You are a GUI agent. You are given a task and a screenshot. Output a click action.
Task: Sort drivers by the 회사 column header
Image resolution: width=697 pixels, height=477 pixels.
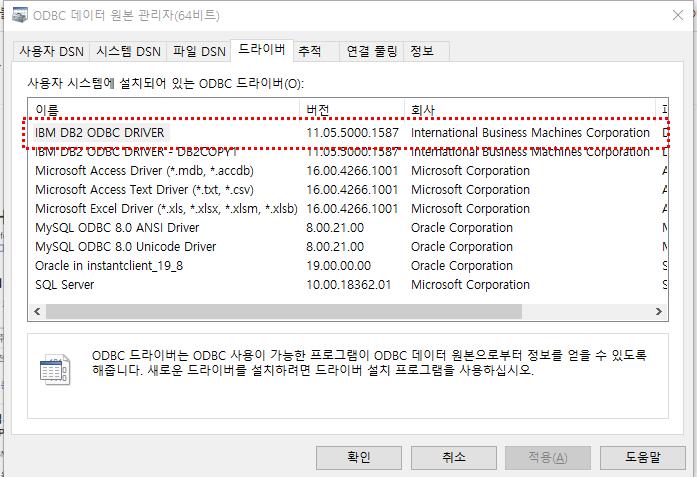tap(530, 109)
